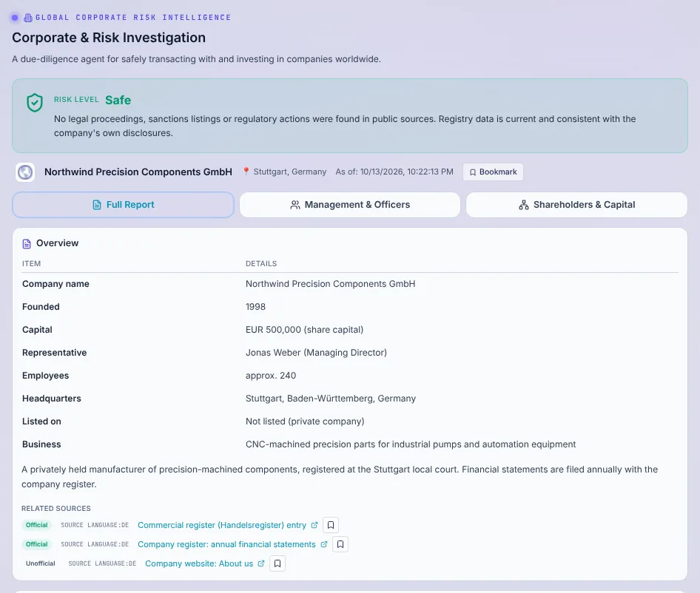This screenshot has width=700, height=593.
Task: Bookmark the Commercial register source
Action: tap(331, 525)
